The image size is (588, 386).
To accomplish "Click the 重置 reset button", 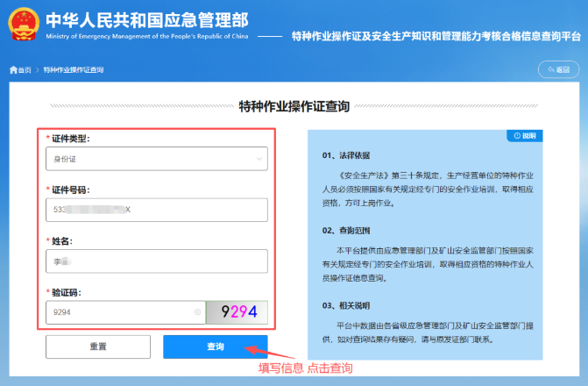I will point(98,347).
